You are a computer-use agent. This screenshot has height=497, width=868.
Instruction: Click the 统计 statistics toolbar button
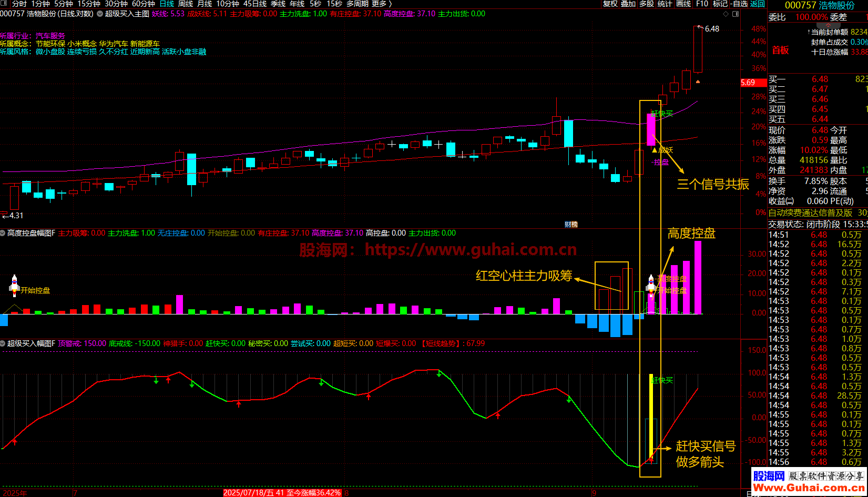(x=665, y=4)
